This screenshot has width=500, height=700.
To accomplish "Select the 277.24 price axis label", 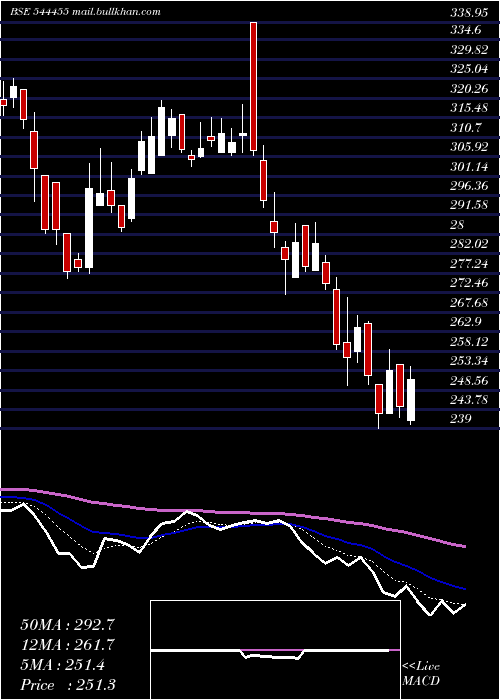I will (x=469, y=263).
